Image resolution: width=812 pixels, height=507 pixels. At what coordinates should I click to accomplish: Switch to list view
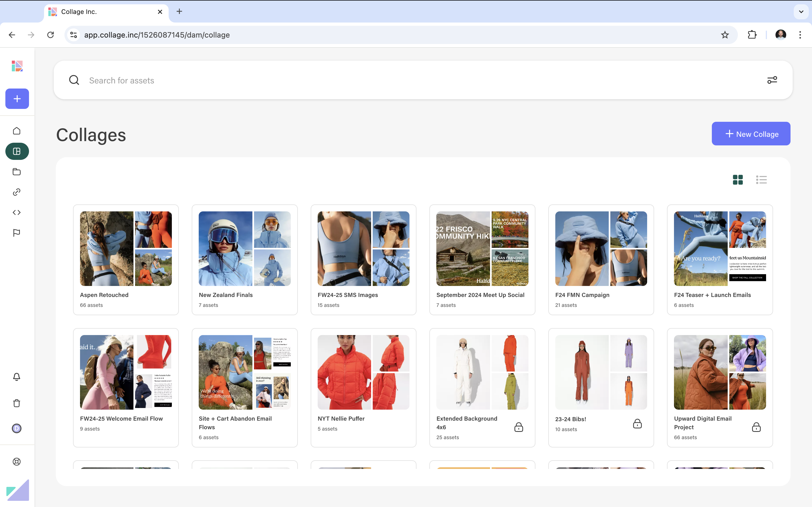point(761,180)
